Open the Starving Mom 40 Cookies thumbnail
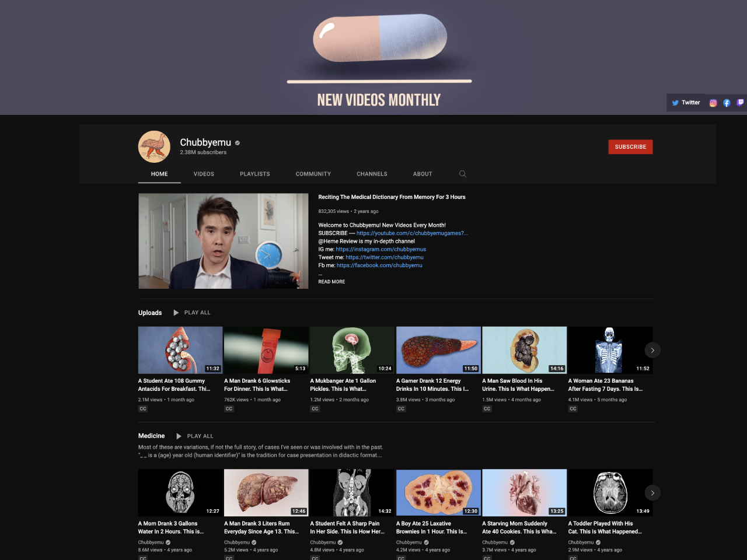The width and height of the screenshot is (747, 560). coord(525,493)
